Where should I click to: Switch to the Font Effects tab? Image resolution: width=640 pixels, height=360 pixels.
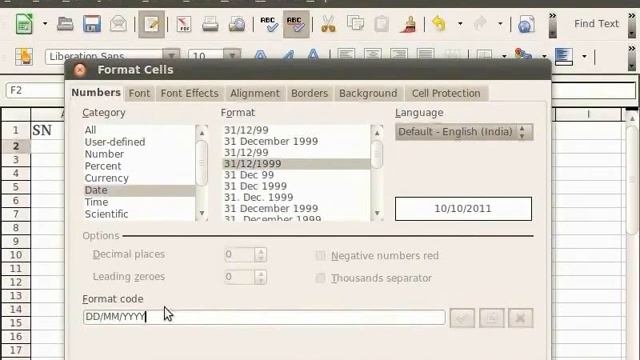[189, 93]
